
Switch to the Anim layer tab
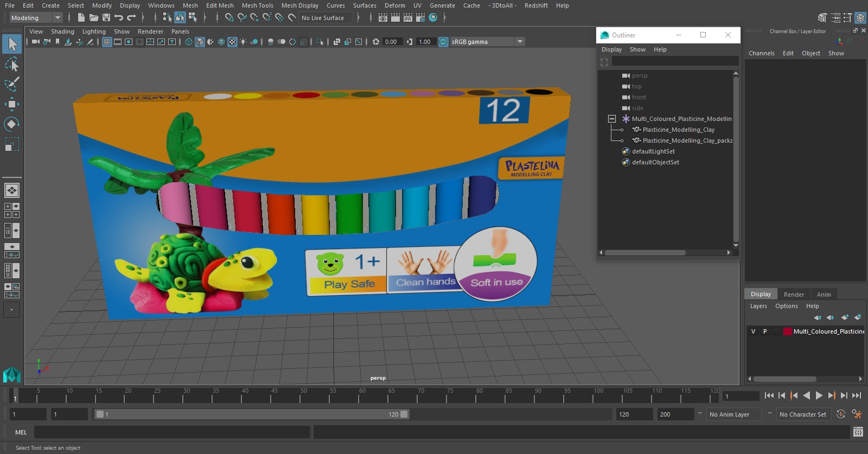pos(824,295)
